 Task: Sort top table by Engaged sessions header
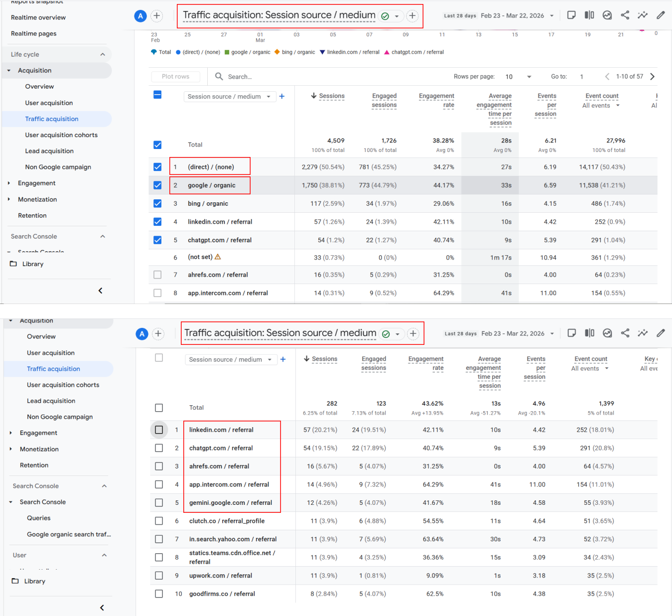pyautogui.click(x=384, y=100)
